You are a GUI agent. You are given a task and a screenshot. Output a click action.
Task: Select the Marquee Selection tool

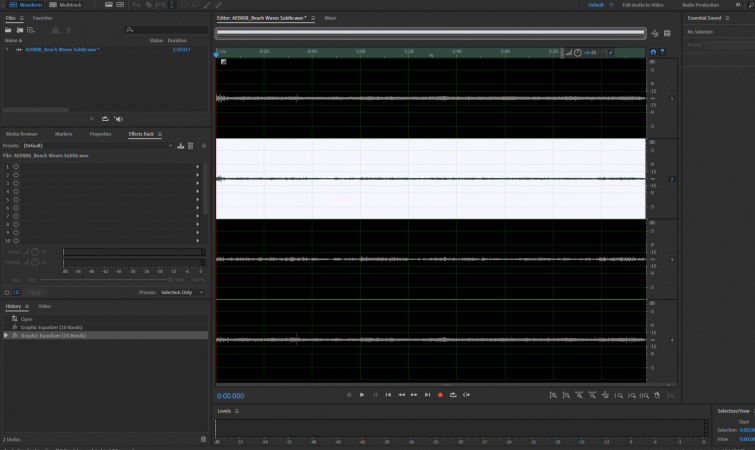coord(184,5)
